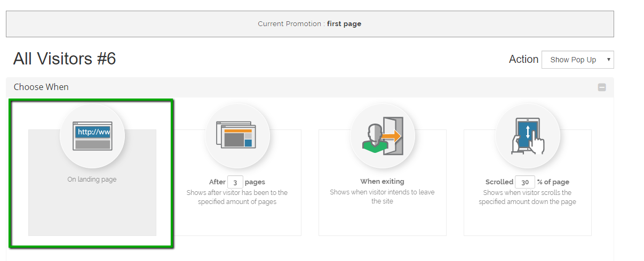Click the "Choose When" section header text
Viewport: 644px width, 261px height.
[41, 87]
